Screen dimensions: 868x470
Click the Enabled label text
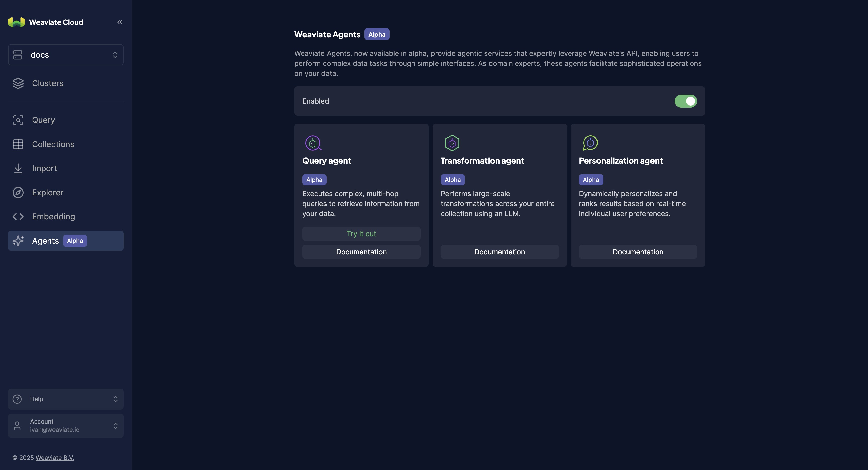tap(315, 101)
